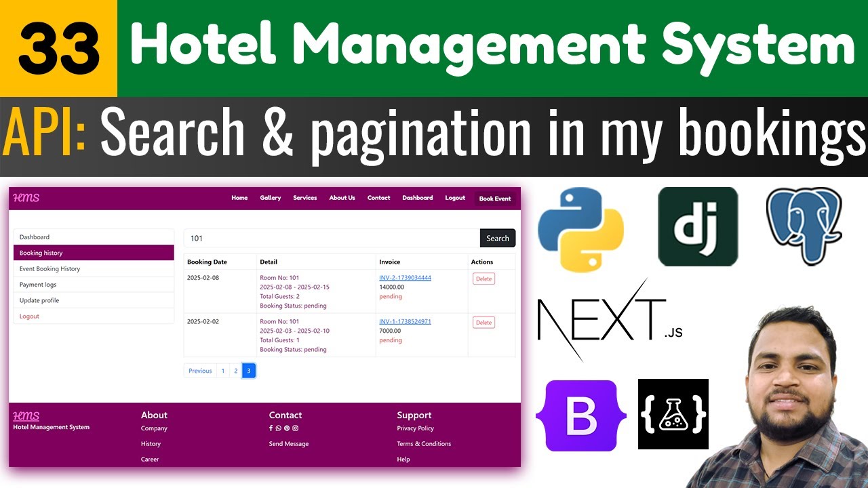868x488 pixels.
Task: Click the Booking Date column header
Action: pyautogui.click(x=207, y=262)
